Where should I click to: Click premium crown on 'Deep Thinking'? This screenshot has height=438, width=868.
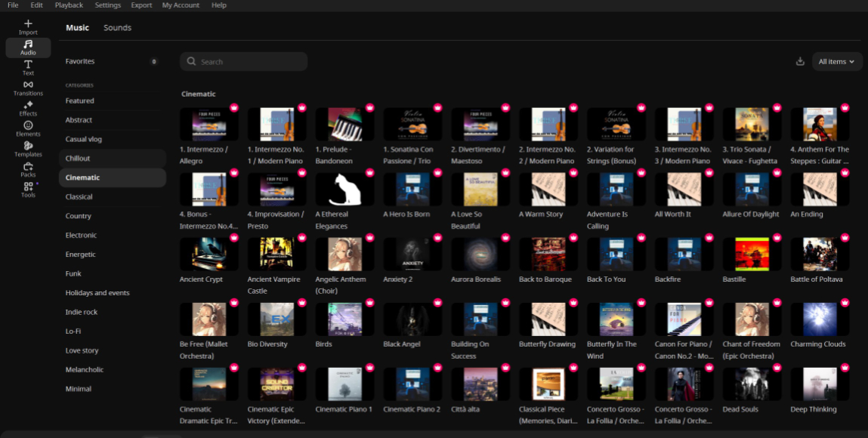click(845, 368)
